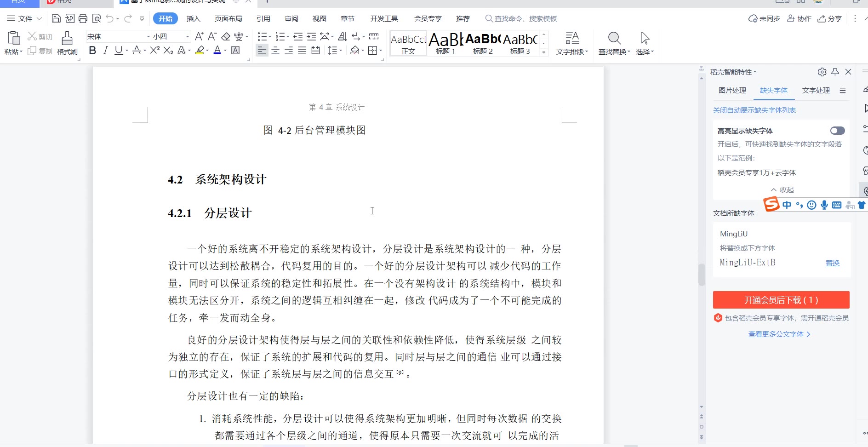The height and width of the screenshot is (447, 868).
Task: Select 文字处理 panel tab
Action: (816, 90)
